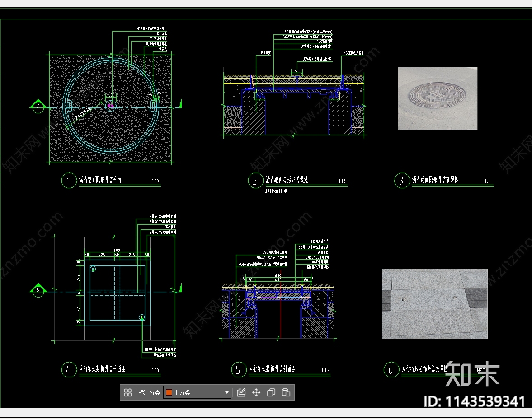
Task: Select the round manhole cover photo
Action: point(437,98)
